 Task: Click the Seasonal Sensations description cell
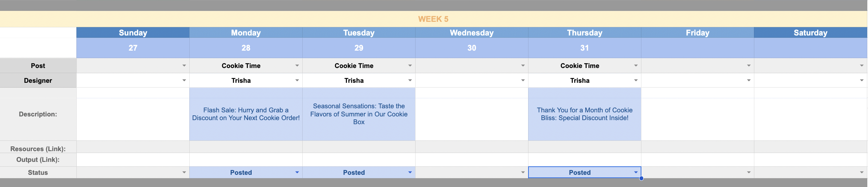[359, 114]
